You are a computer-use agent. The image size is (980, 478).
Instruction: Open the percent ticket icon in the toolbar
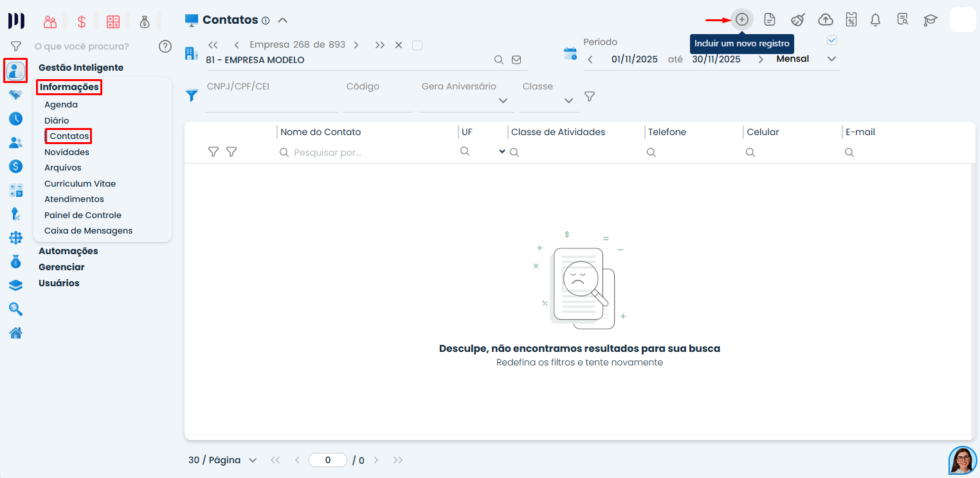tap(851, 20)
